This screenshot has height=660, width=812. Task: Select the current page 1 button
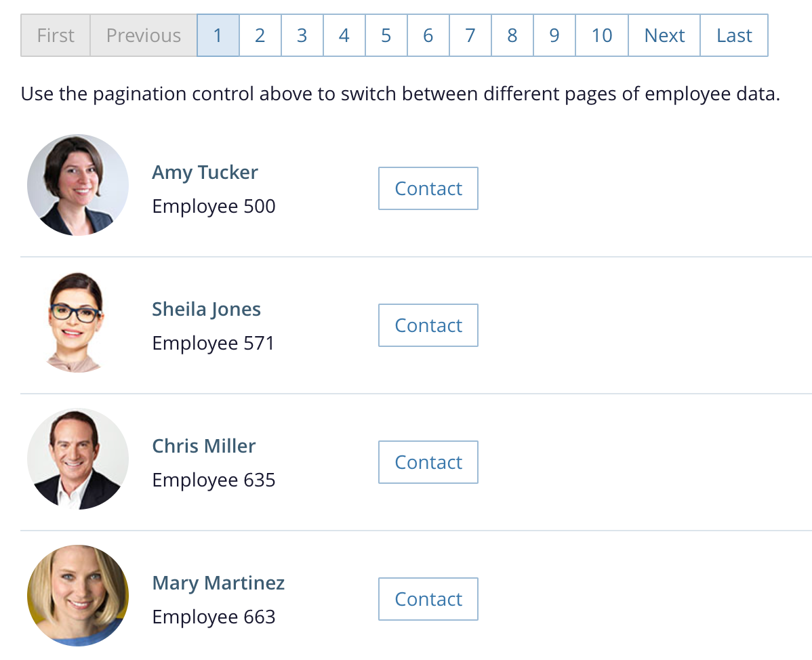(218, 35)
